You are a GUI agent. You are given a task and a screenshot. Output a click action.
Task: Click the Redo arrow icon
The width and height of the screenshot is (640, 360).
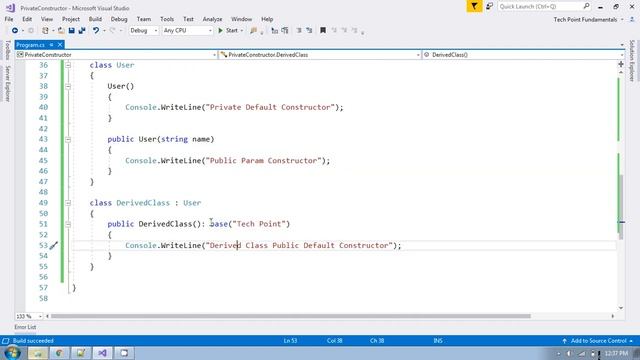112,30
